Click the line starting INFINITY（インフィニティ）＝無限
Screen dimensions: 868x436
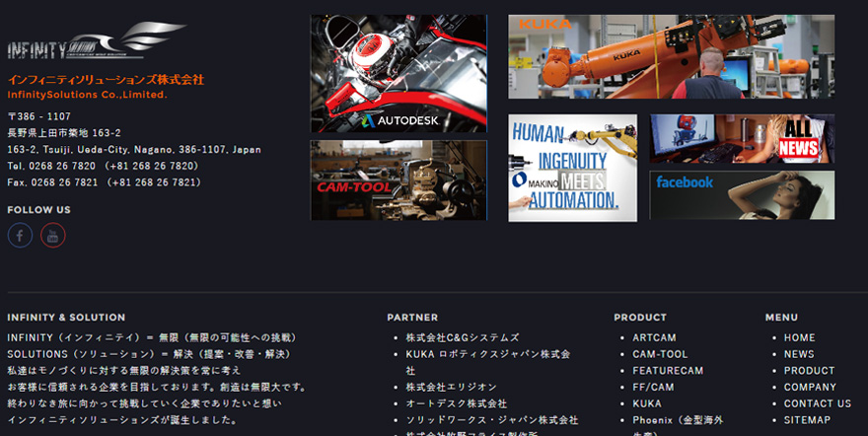[154, 337]
